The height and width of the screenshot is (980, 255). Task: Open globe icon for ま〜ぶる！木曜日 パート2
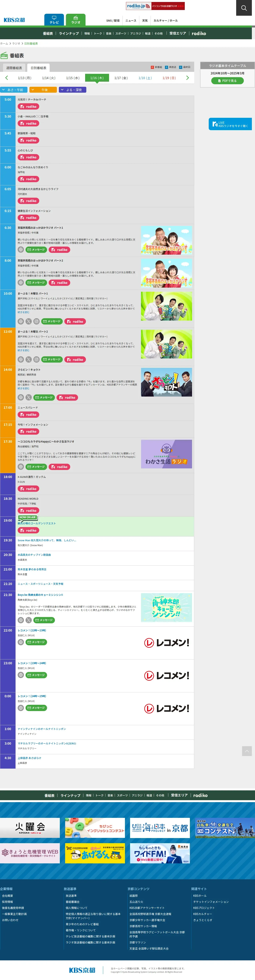[21, 359]
